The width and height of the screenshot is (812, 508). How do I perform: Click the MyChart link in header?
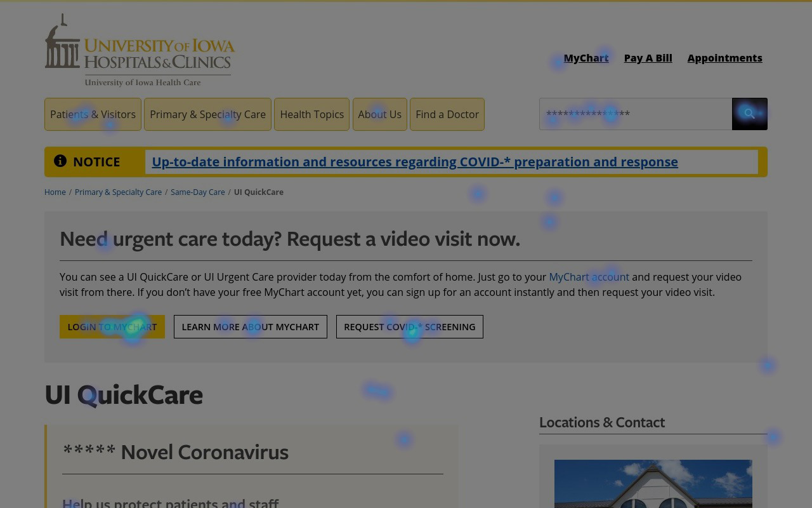point(586,58)
